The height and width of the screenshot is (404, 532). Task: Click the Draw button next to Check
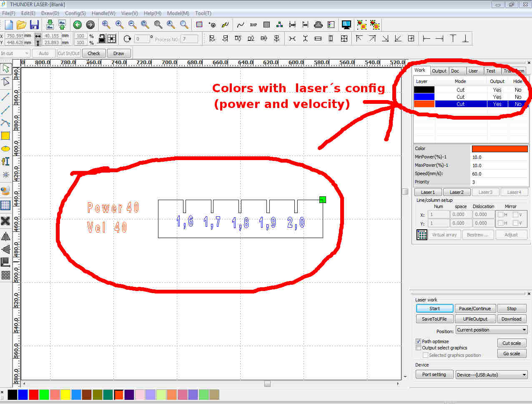pyautogui.click(x=119, y=53)
